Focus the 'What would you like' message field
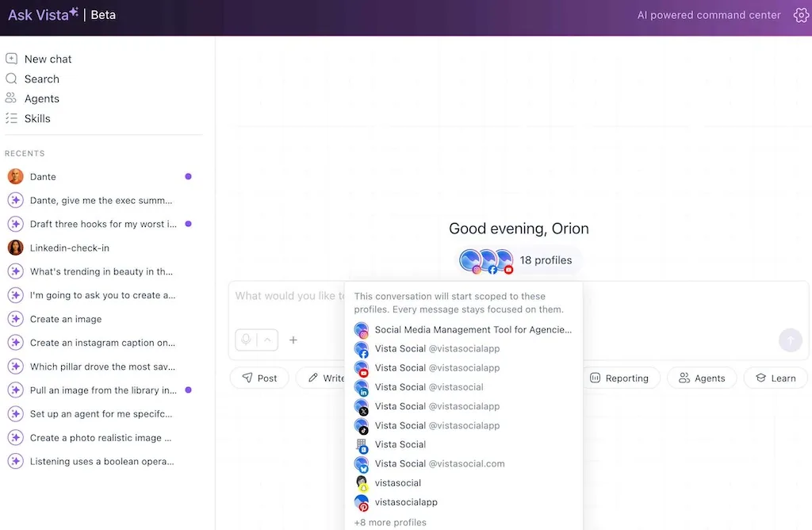The height and width of the screenshot is (530, 812). coord(289,296)
